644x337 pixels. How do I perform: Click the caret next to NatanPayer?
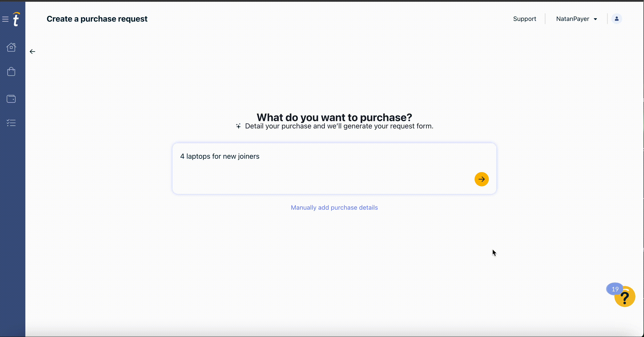pos(595,19)
